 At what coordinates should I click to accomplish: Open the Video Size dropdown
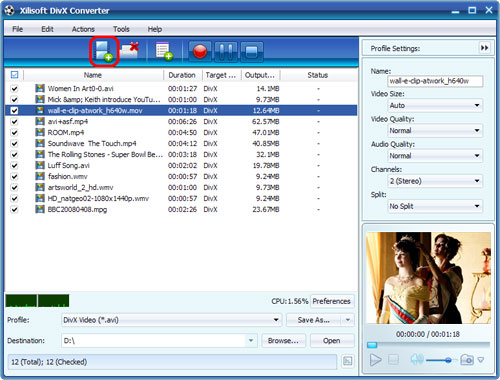(435, 105)
